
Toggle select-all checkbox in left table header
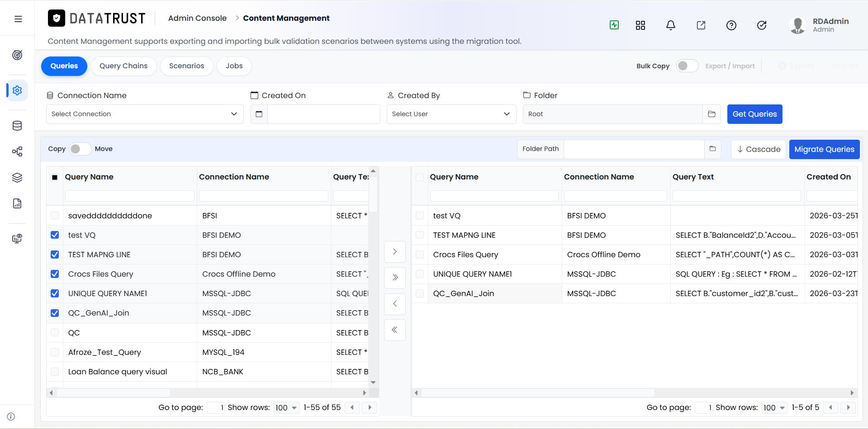click(x=55, y=177)
